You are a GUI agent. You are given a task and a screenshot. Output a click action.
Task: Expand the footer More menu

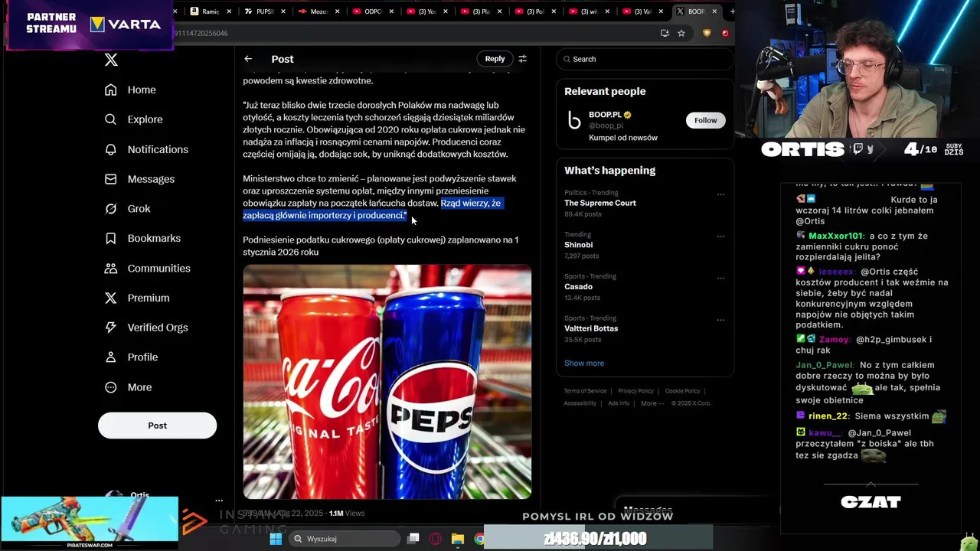[x=652, y=403]
